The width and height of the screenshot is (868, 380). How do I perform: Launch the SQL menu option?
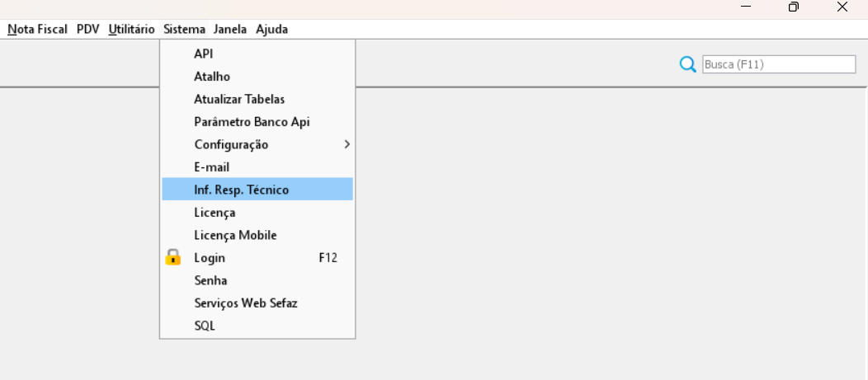click(204, 326)
